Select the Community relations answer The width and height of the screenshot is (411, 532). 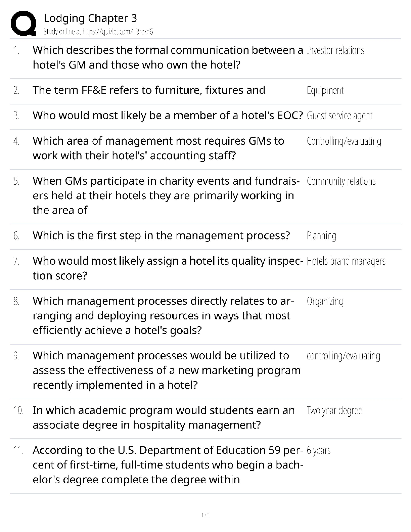[x=341, y=181]
